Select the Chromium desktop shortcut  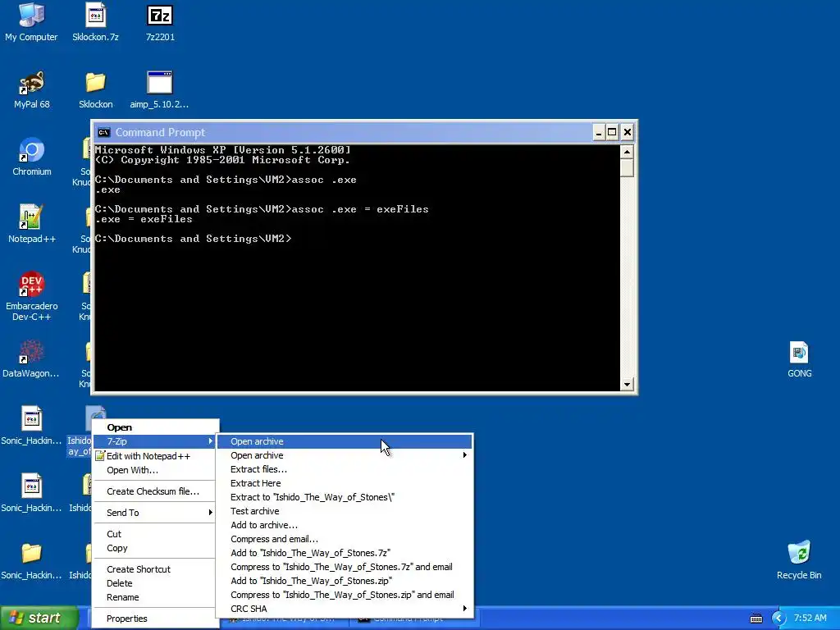click(31, 157)
